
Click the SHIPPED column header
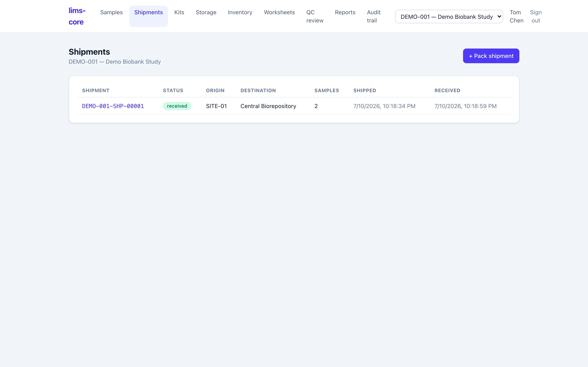[365, 91]
